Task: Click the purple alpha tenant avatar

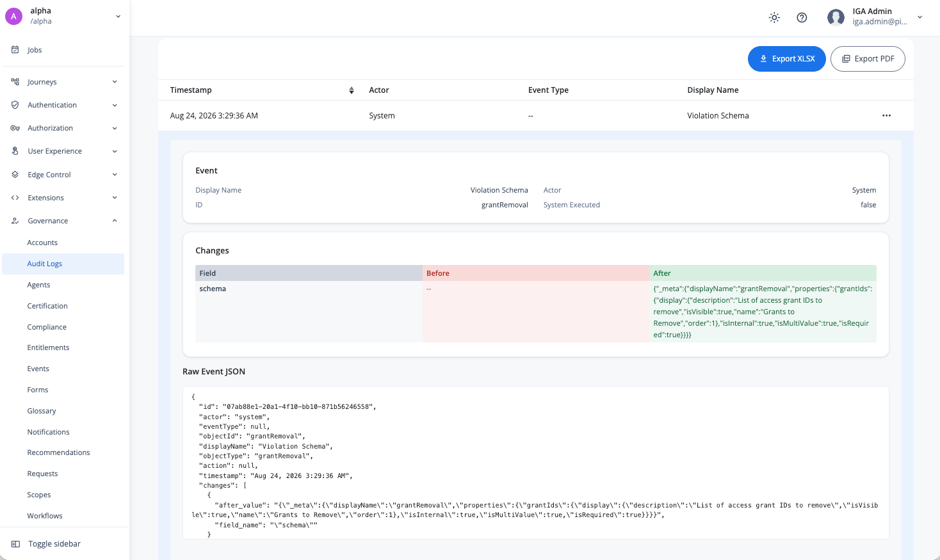Action: click(x=13, y=16)
